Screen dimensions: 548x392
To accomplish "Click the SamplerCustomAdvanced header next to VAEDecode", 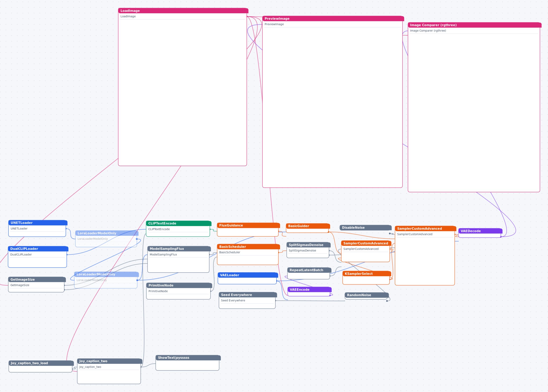I will pos(426,229).
